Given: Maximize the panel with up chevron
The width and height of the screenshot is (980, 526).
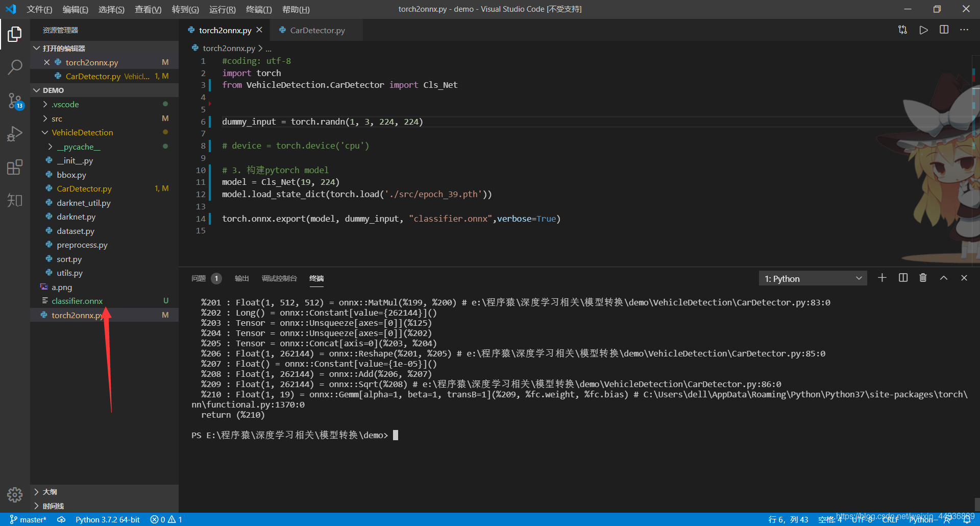Looking at the screenshot, I should click(x=944, y=278).
